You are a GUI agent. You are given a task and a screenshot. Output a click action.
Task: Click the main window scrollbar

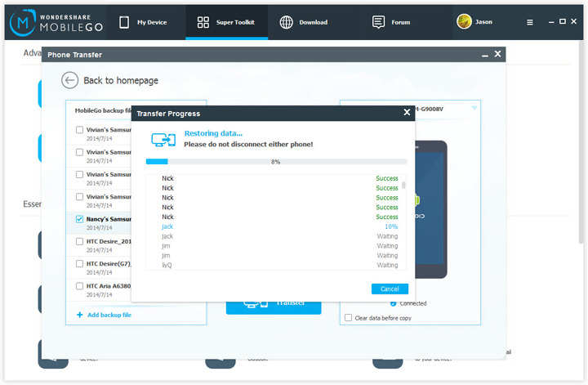point(581,142)
